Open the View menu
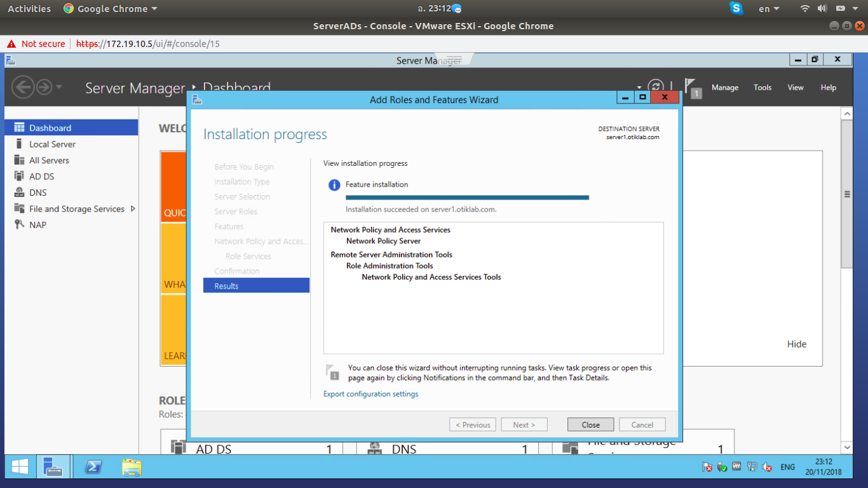The height and width of the screenshot is (488, 868). tap(796, 88)
